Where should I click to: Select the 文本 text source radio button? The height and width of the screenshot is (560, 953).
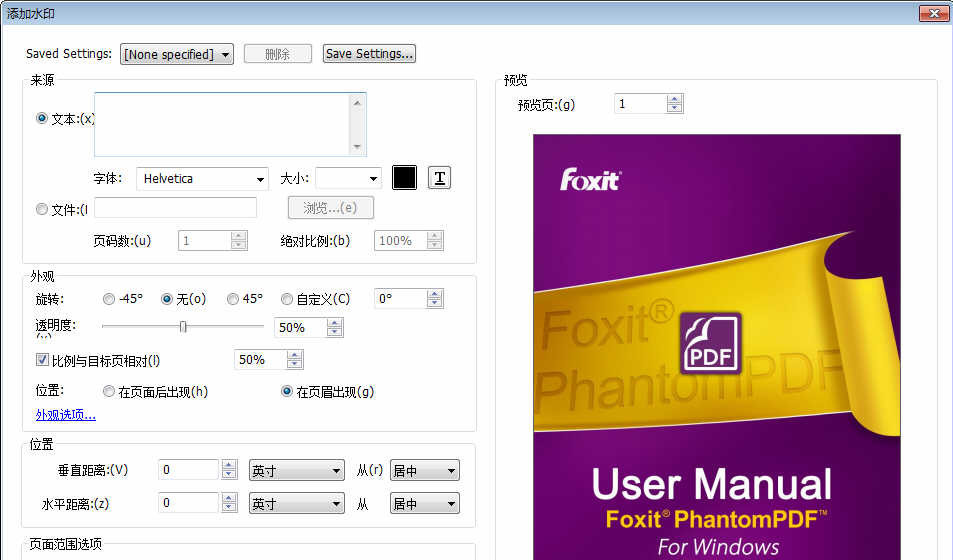pos(42,119)
